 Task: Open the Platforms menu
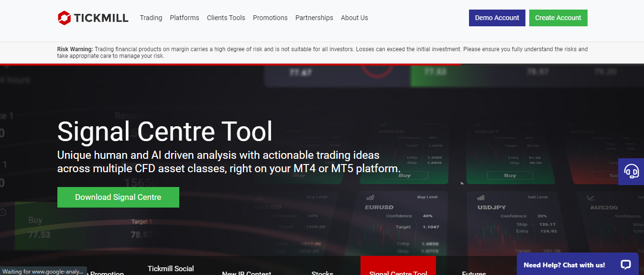(185, 18)
